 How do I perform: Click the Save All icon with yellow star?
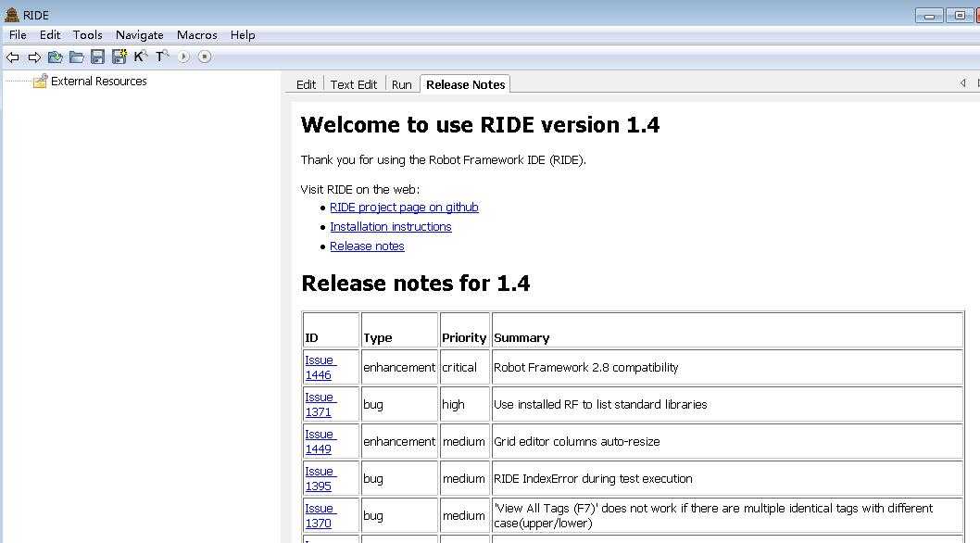coord(119,57)
